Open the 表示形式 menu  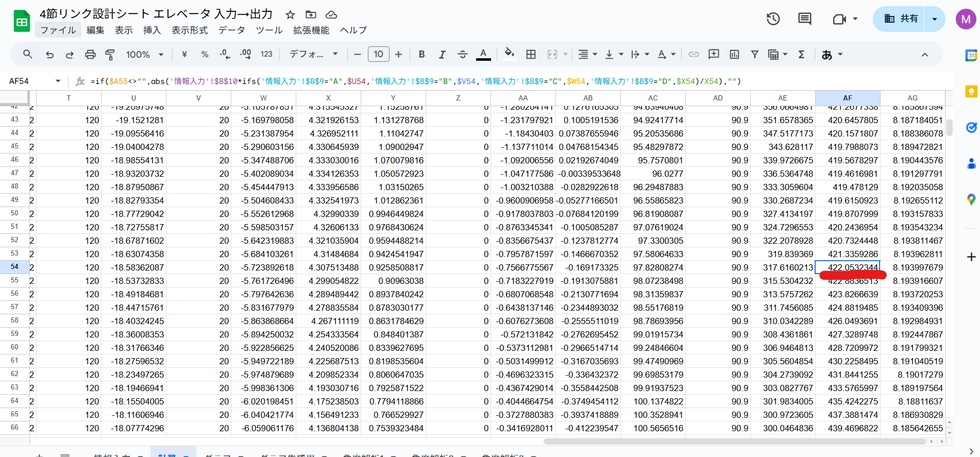(190, 30)
